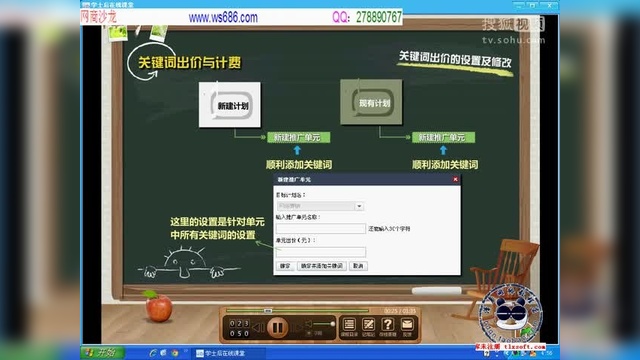Click the lesson progress bar handle
The width and height of the screenshot is (640, 360).
point(268,311)
